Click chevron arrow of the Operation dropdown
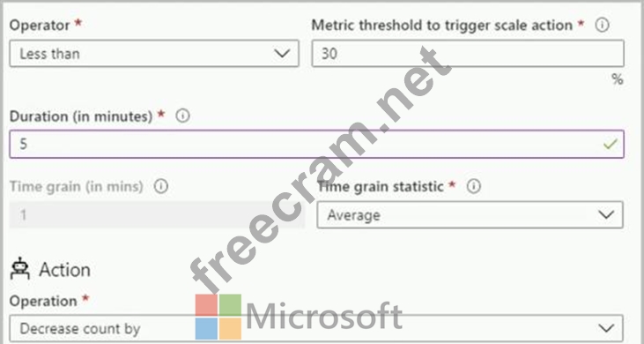The width and height of the screenshot is (644, 344). (606, 328)
